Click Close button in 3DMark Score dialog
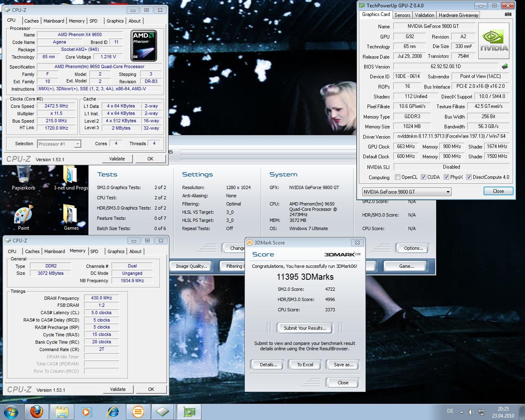Screen dimensions: 525x420 (343, 383)
